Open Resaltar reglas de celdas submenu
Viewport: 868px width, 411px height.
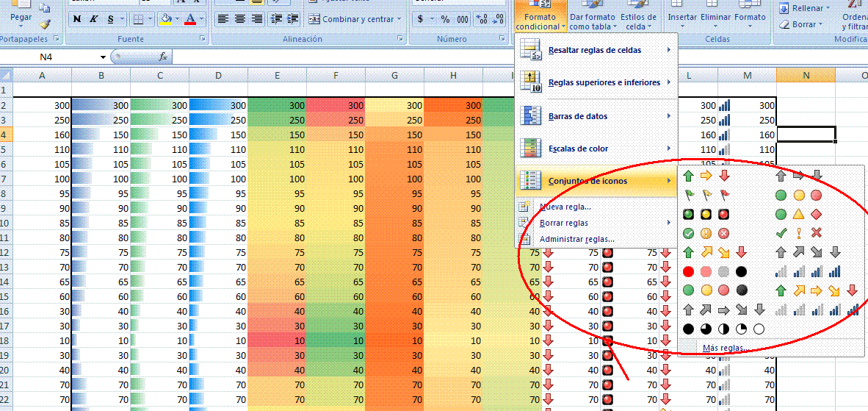pyautogui.click(x=596, y=50)
